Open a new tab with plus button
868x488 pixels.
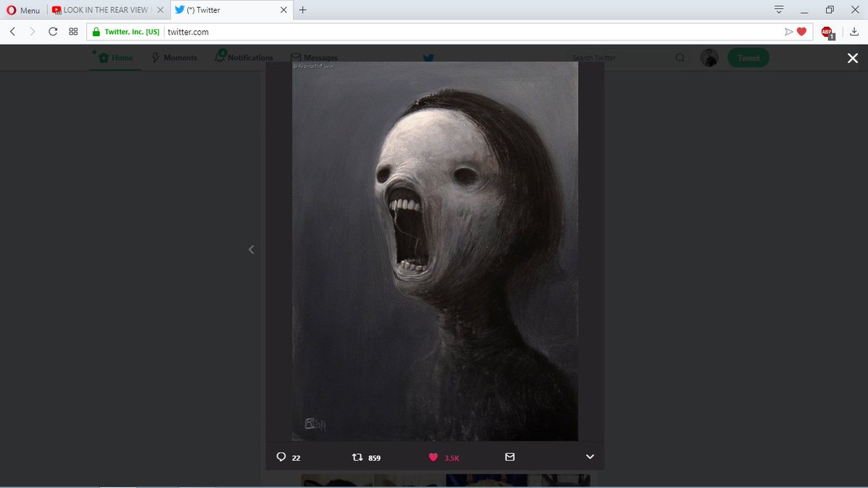point(302,10)
